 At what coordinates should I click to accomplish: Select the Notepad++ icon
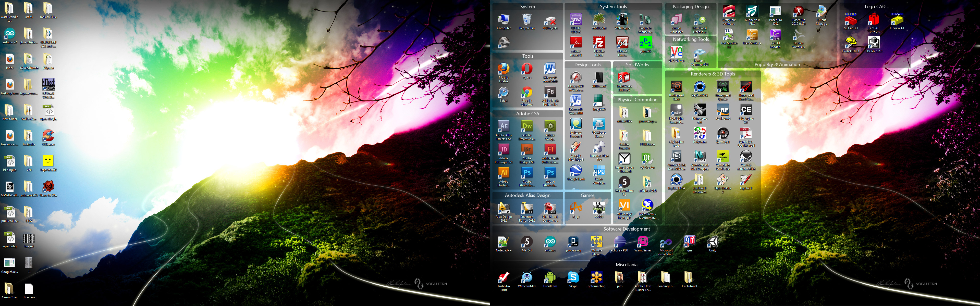[x=503, y=242]
